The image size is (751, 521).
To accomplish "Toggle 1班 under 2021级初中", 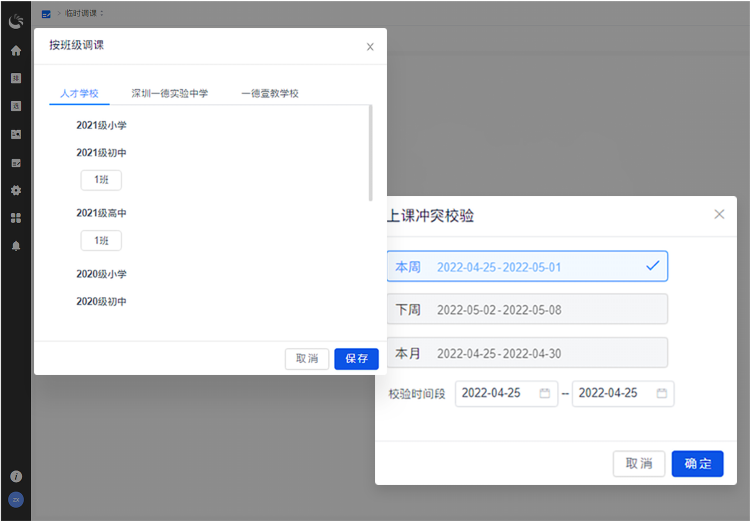I will 101,180.
